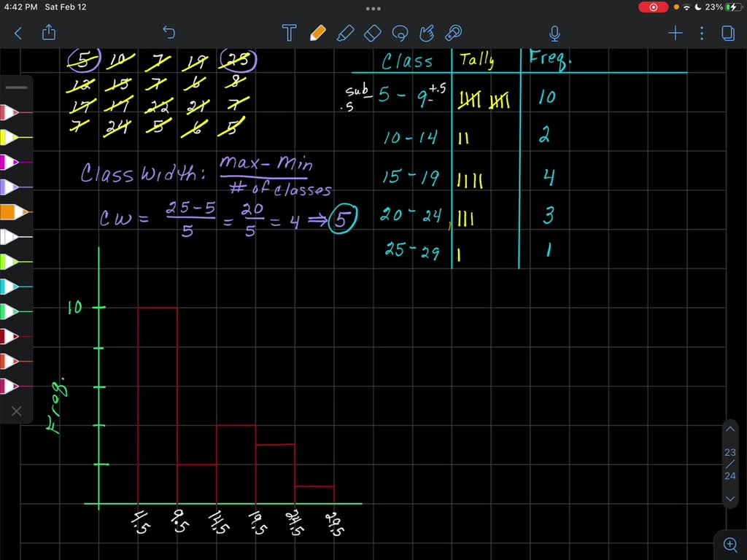Tap the Share/export icon
The height and width of the screenshot is (560, 747).
point(48,32)
